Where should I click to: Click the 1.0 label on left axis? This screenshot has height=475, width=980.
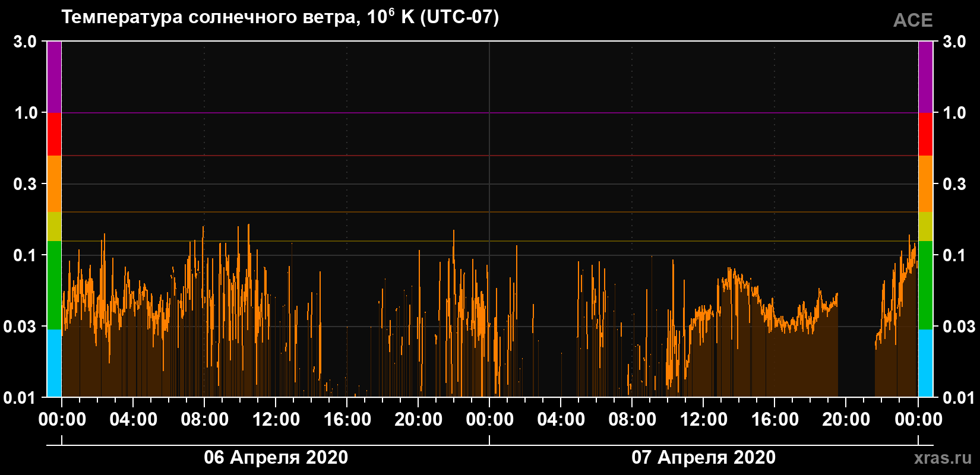click(x=26, y=113)
